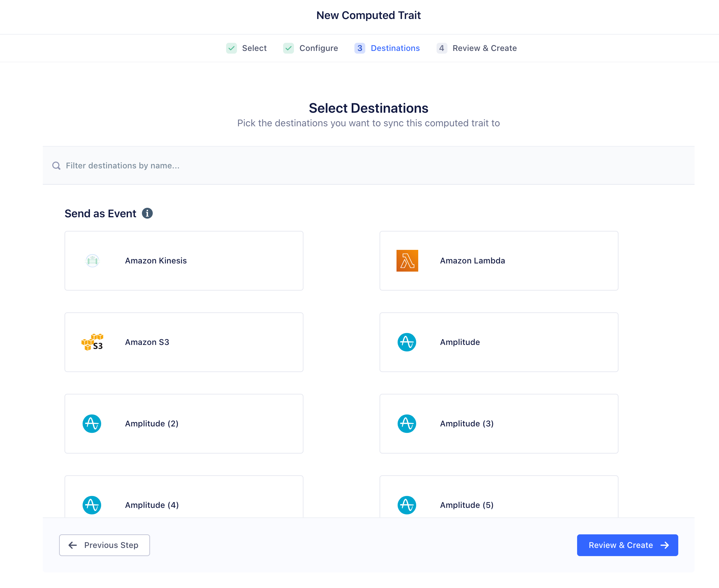Go to the completed Select step
The image size is (719, 588).
(x=247, y=48)
